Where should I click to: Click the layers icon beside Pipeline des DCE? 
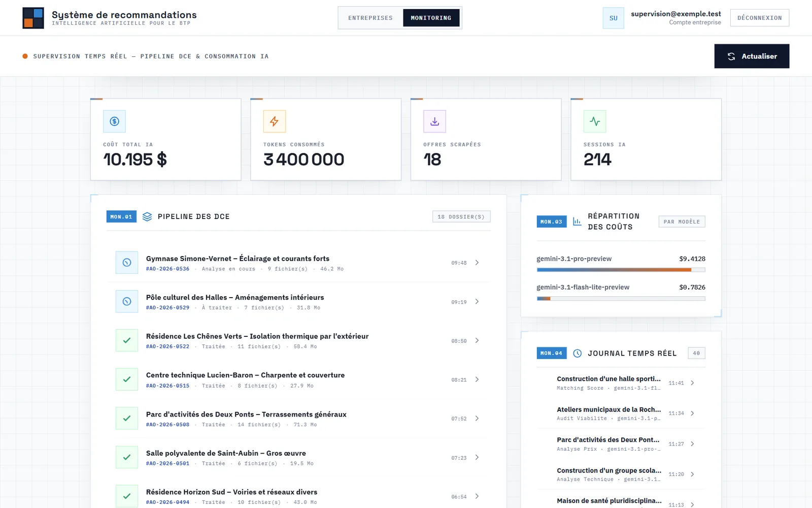pyautogui.click(x=147, y=217)
